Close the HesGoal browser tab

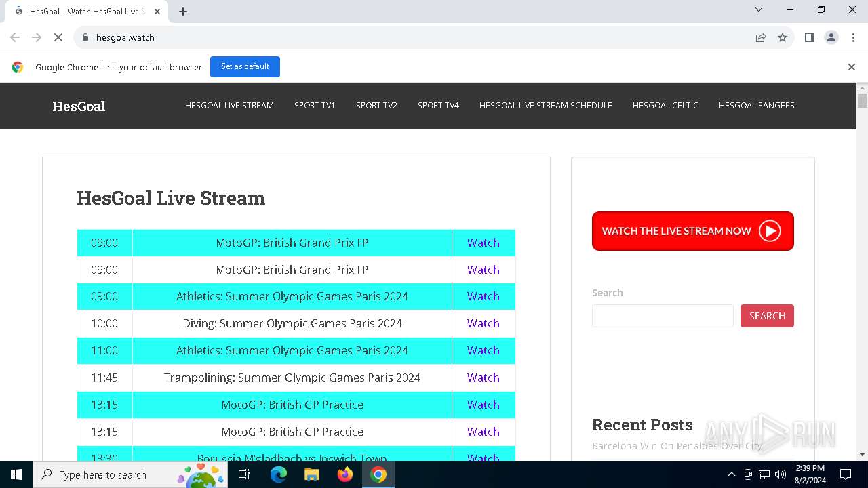[157, 12]
